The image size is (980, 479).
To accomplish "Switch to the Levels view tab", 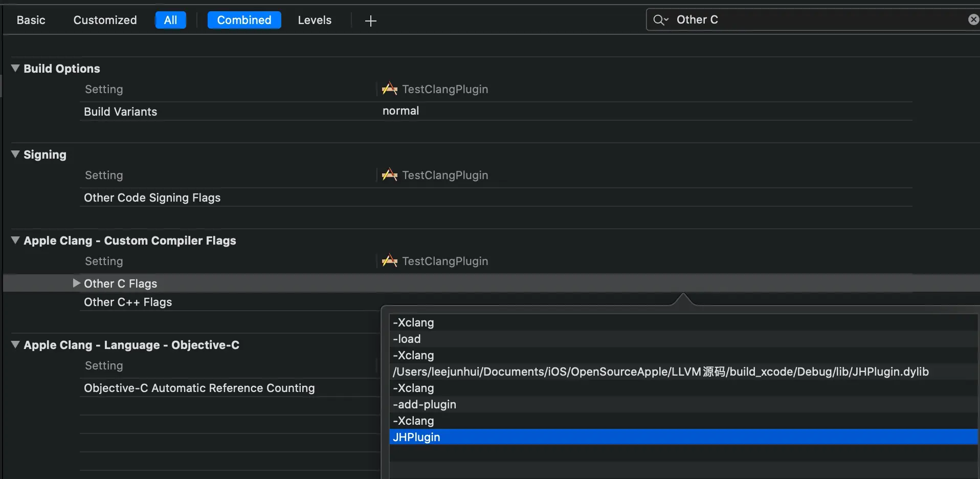I will (315, 20).
